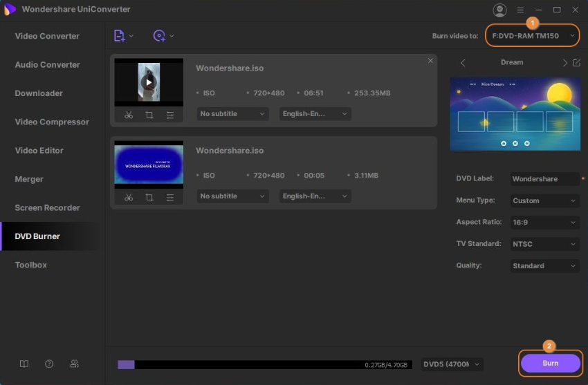Open the user guide book icon
Screen dimensions: 588x385
24,364
